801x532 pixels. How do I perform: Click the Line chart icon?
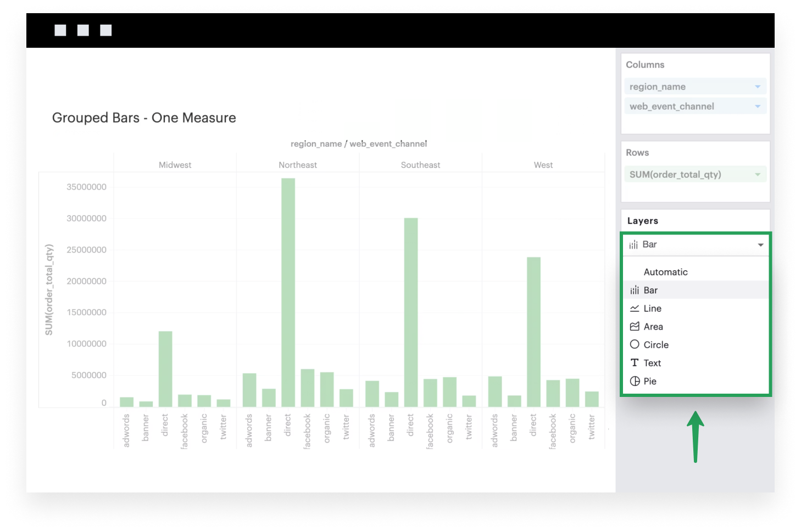(635, 309)
